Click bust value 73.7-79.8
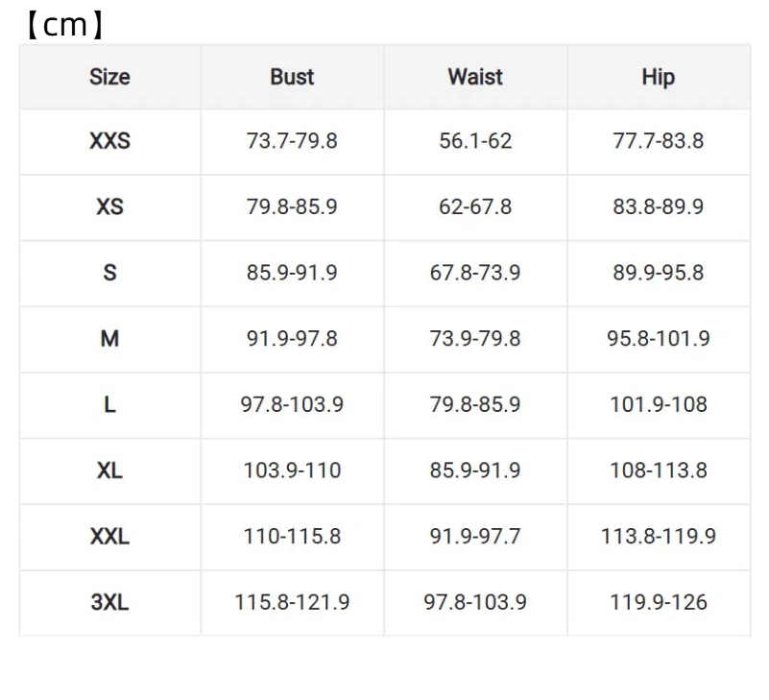This screenshot has width=769, height=700. (292, 141)
